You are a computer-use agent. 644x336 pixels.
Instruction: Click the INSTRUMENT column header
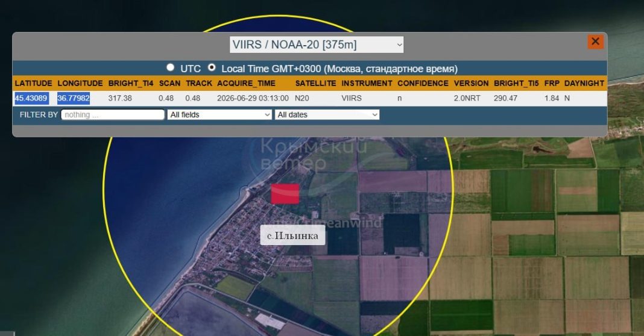(x=367, y=83)
